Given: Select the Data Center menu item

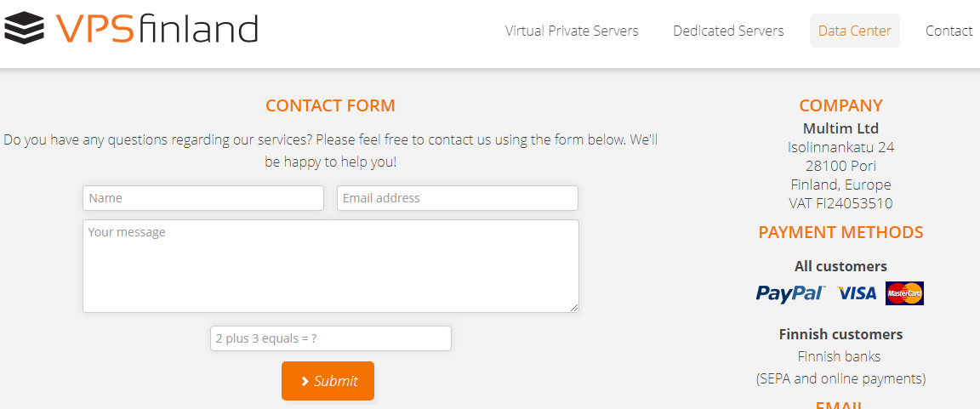Looking at the screenshot, I should click(854, 31).
